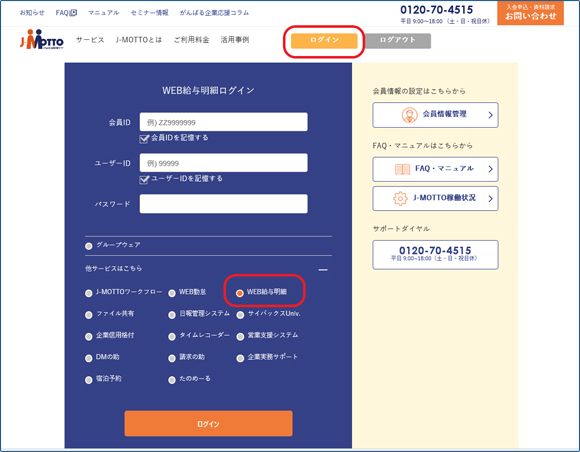Screen dimensions: 580x452
Task: Select the 企業実務サポート radio button
Action: [x=240, y=358]
